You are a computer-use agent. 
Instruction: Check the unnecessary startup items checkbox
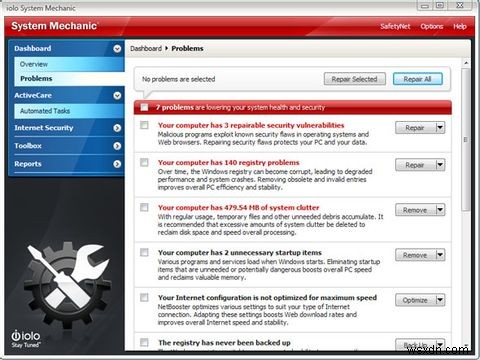[144, 252]
